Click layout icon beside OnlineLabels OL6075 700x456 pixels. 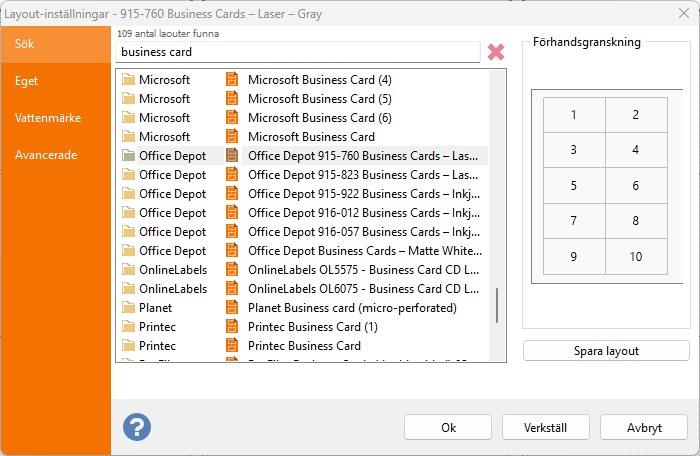(x=232, y=289)
